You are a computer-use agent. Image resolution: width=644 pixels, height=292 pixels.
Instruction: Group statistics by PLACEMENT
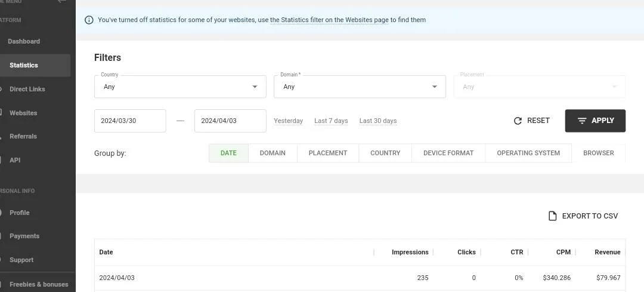tap(328, 153)
